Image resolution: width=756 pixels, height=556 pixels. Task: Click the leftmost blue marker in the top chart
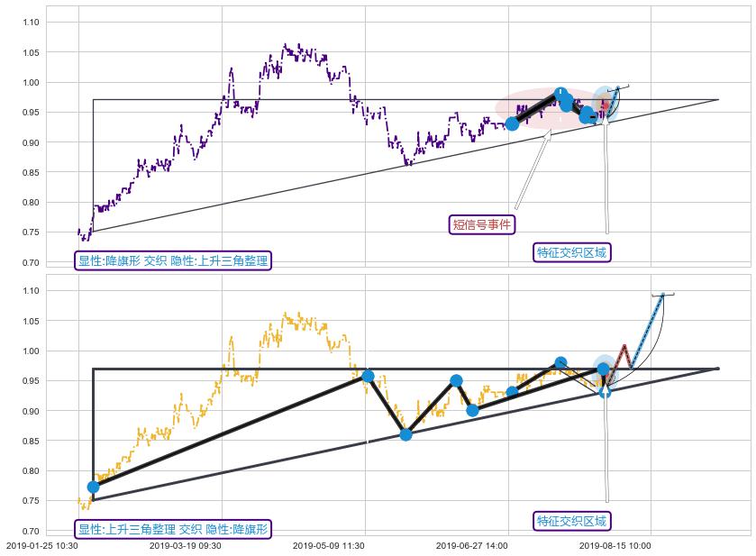(x=512, y=123)
